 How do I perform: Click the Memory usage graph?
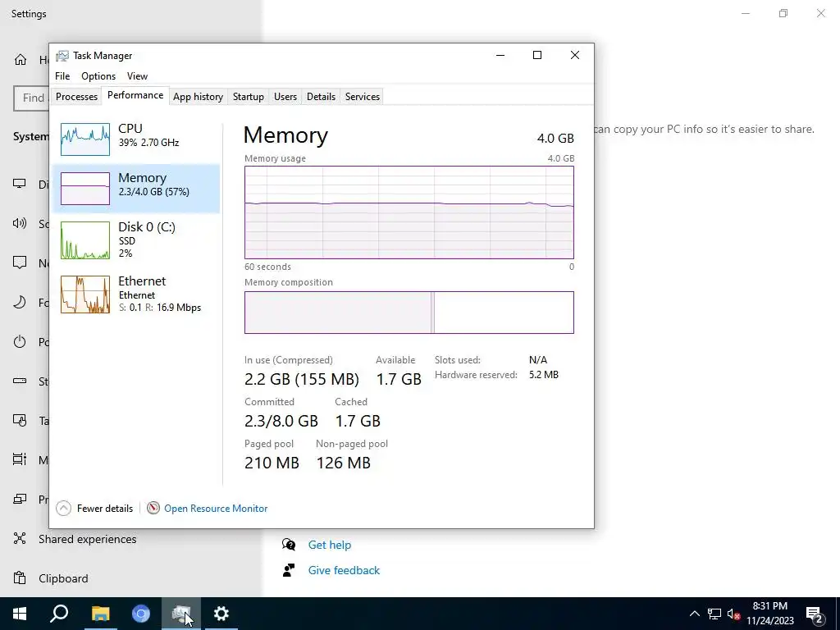coord(409,212)
